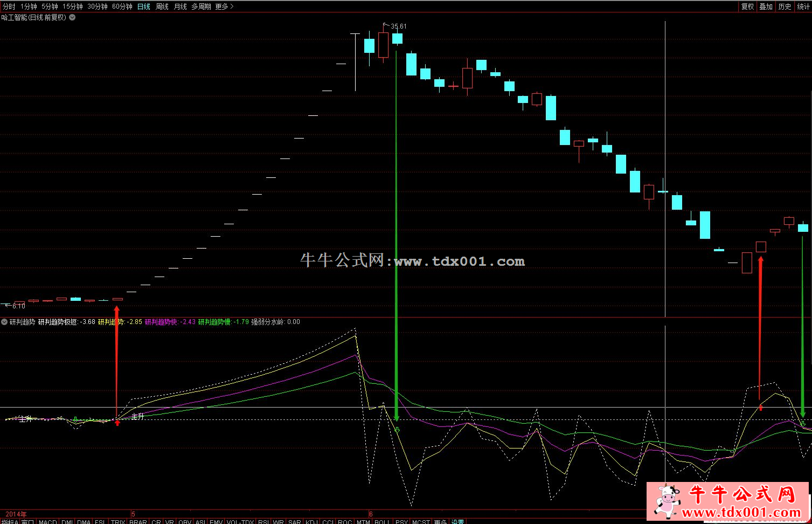812x524 pixels.
Task: Select the 15分钟 period tab
Action: pos(73,6)
